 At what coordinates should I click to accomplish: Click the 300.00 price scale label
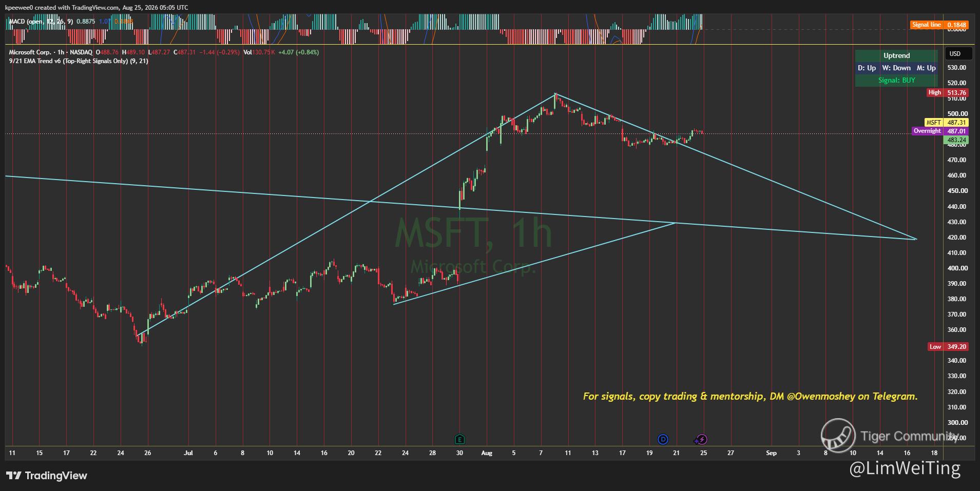coord(957,423)
